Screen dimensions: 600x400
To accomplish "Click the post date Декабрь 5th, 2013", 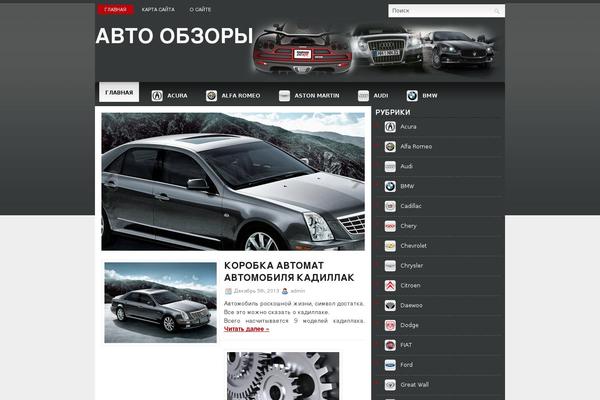I will 256,291.
